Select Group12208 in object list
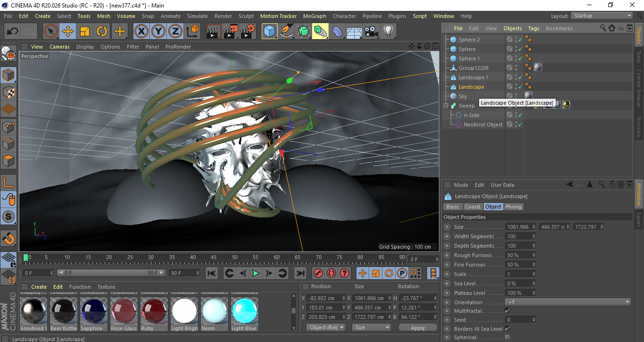Viewport: 644px width, 342px height. pyautogui.click(x=473, y=68)
